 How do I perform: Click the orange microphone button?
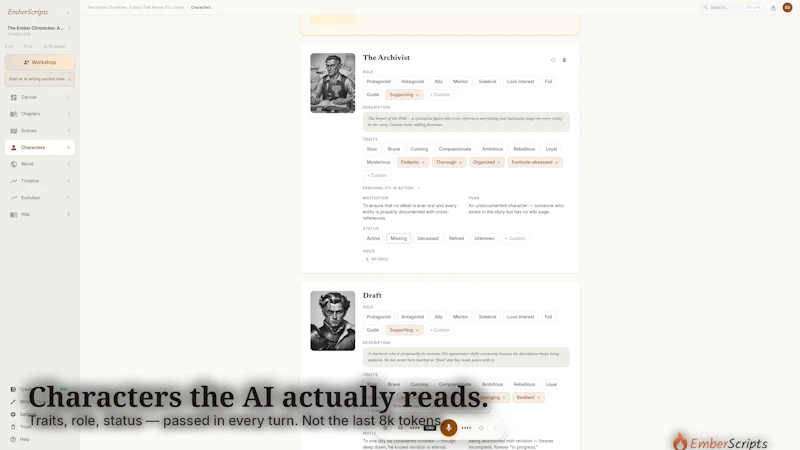coord(448,428)
